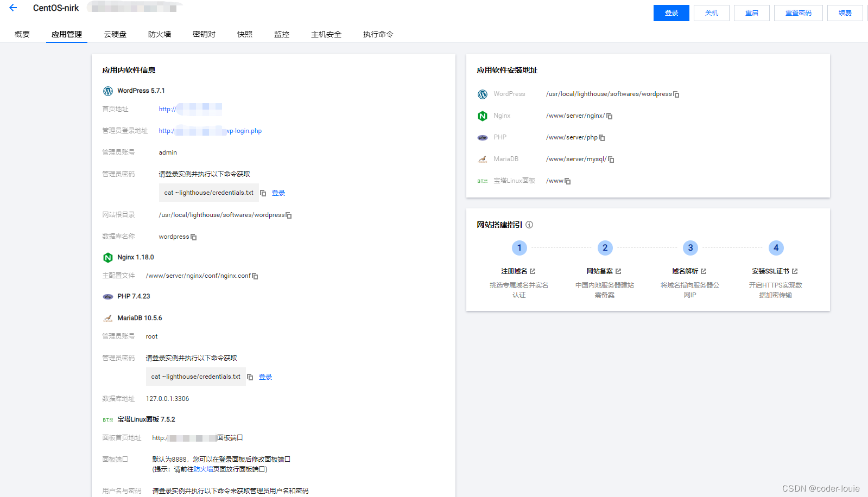Open the 安装SSL证书 guide link
The image size is (868, 497).
[771, 271]
